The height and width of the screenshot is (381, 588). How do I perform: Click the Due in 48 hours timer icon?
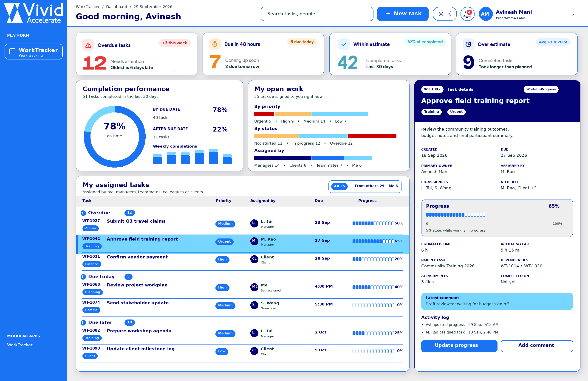pos(215,44)
